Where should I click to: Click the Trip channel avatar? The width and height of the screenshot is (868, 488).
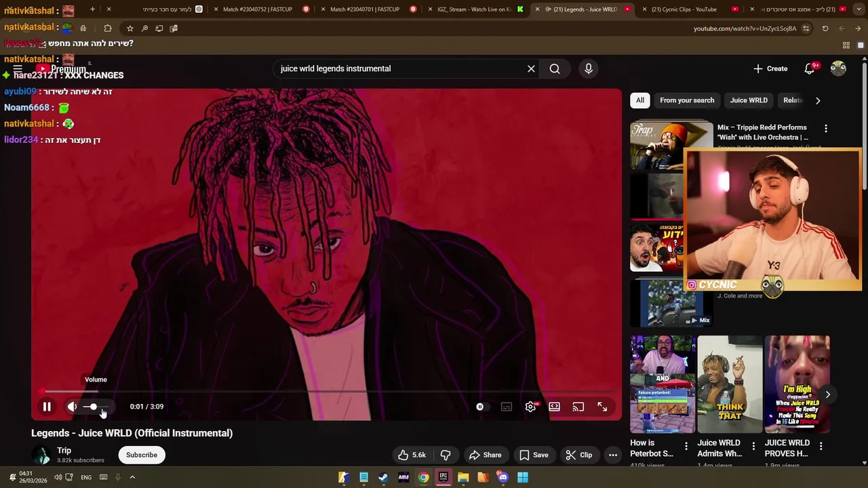(42, 455)
